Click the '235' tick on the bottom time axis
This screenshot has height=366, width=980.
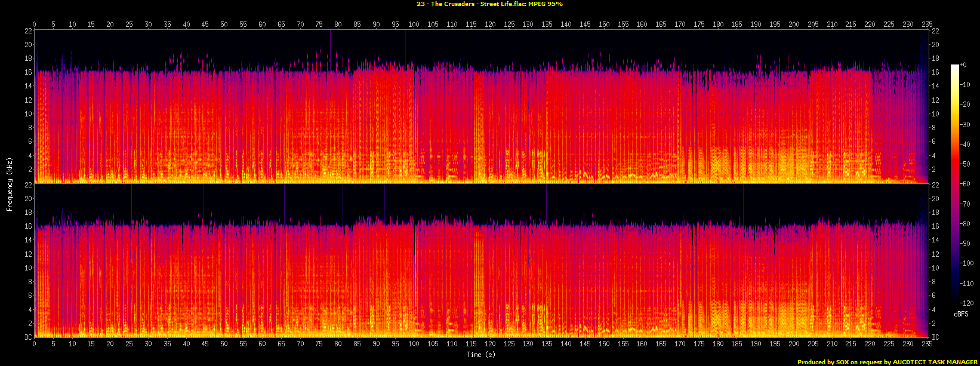pyautogui.click(x=927, y=345)
